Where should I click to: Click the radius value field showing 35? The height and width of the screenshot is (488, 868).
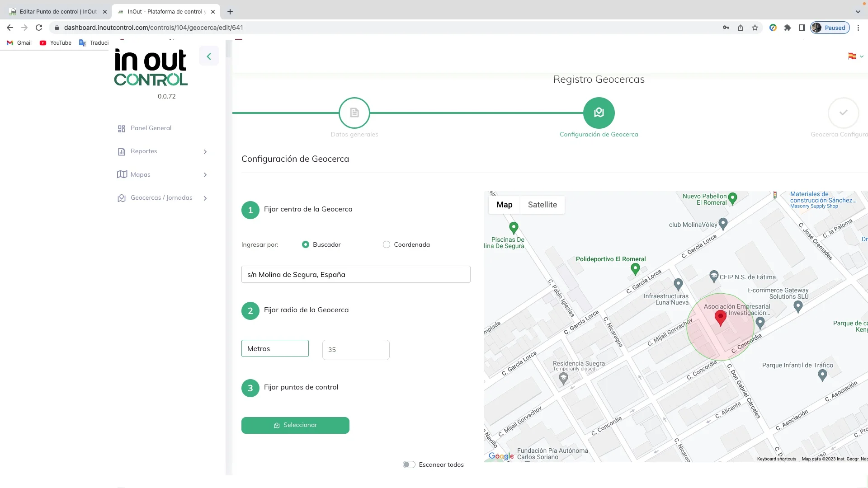[x=356, y=350]
